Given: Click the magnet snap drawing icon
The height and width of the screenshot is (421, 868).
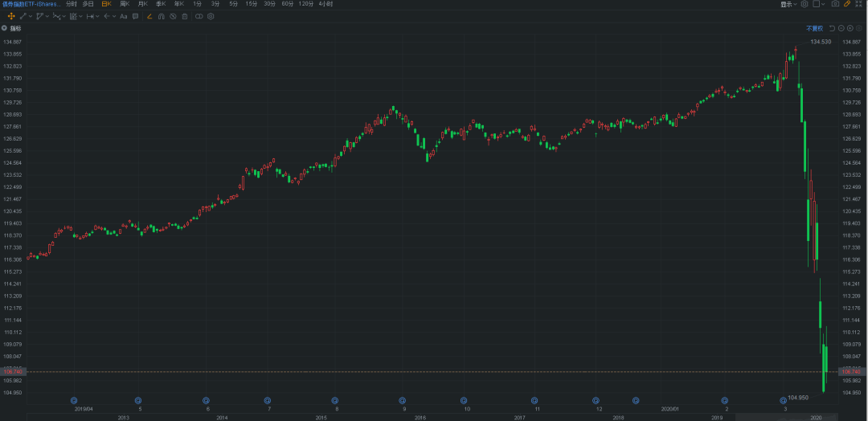Looking at the screenshot, I should (161, 17).
